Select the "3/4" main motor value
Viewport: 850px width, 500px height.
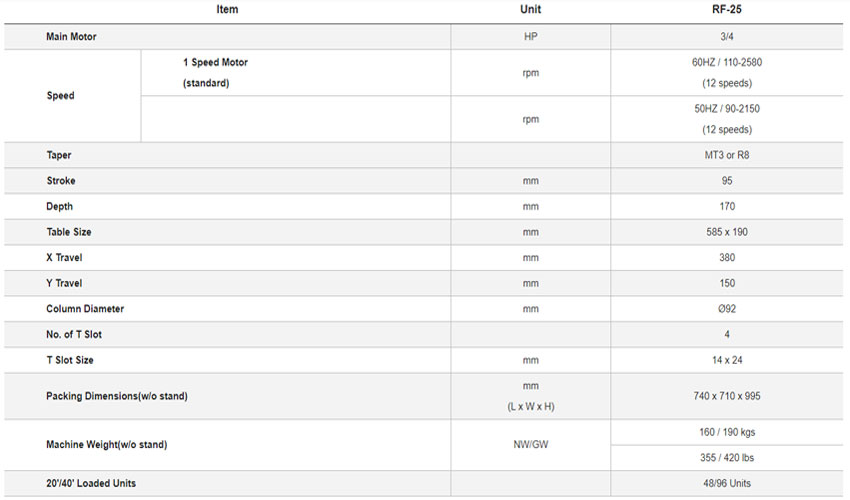(x=726, y=37)
